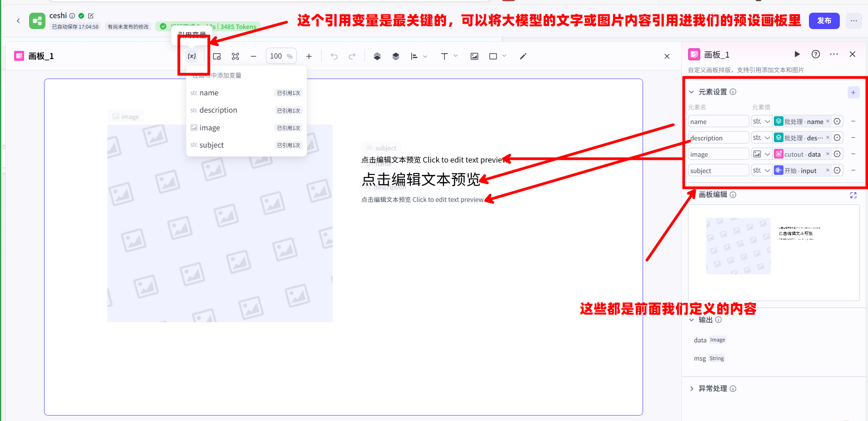
Task: Click the 画板编辑 canvas preview thumbnail
Action: pyautogui.click(x=773, y=252)
